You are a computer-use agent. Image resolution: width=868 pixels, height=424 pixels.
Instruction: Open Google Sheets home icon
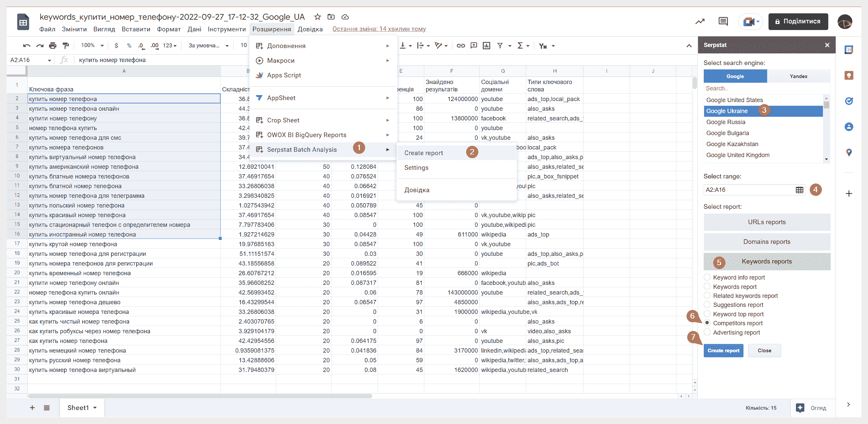pos(23,22)
